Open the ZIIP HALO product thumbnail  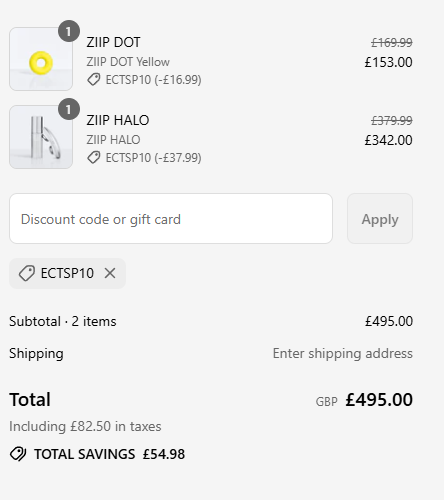point(41,137)
